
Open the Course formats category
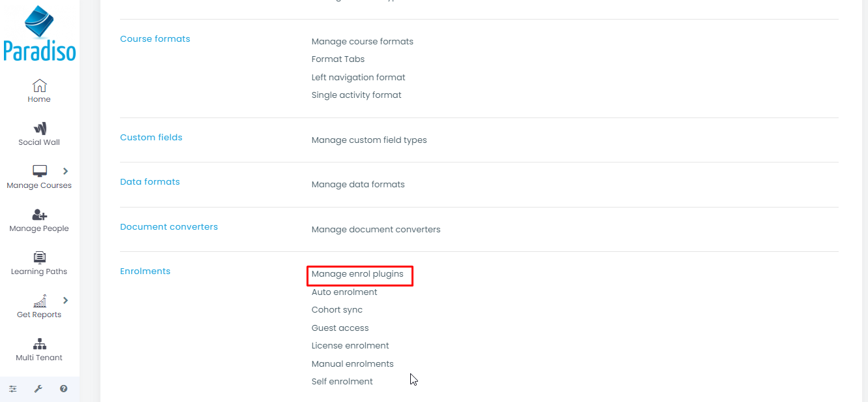pyautogui.click(x=155, y=39)
